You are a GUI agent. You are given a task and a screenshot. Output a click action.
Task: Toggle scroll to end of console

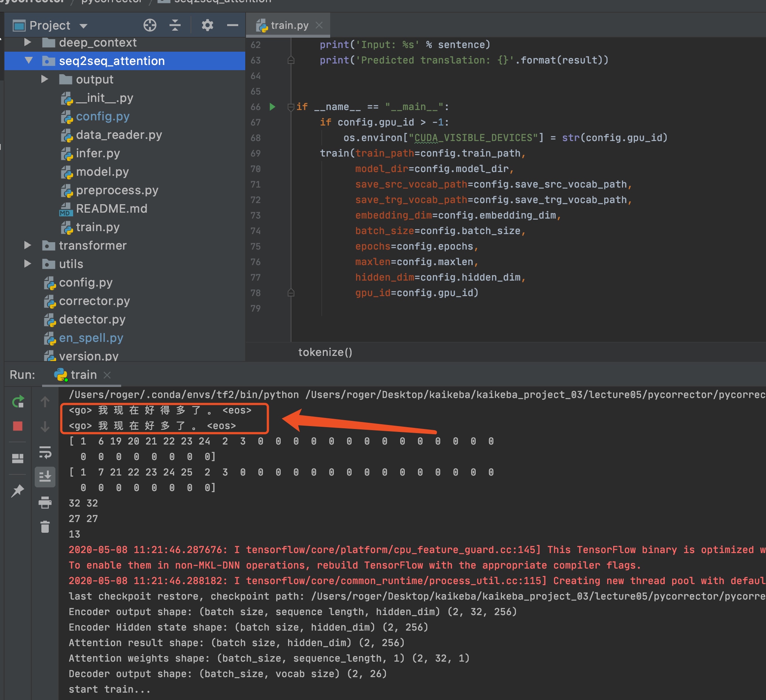(x=45, y=477)
